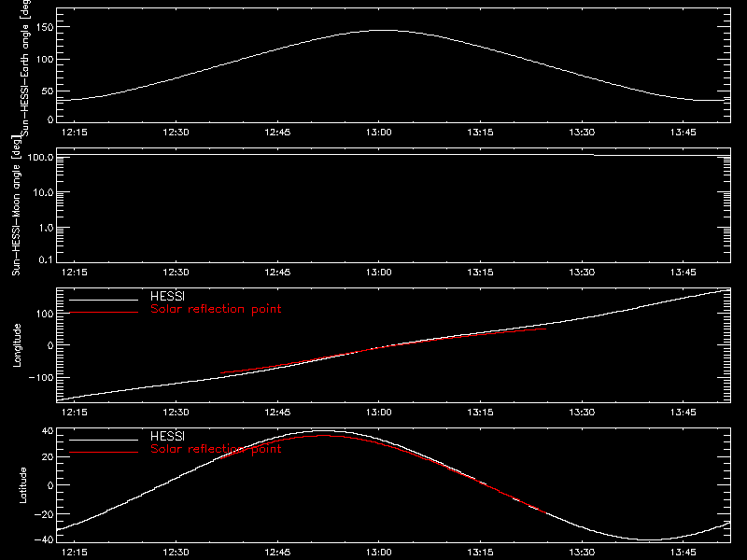Click 13:30 time label under Longitude plot
This screenshot has height=560, width=747.
click(x=582, y=413)
